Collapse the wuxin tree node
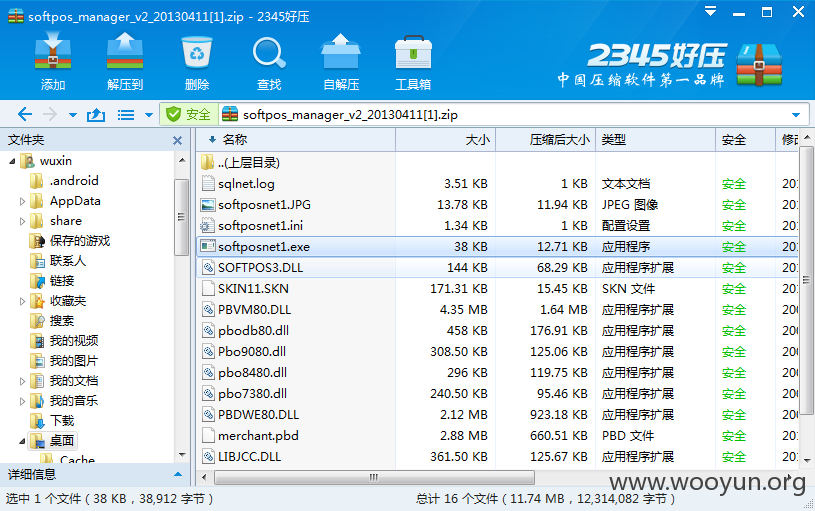815x511 pixels. point(12,162)
